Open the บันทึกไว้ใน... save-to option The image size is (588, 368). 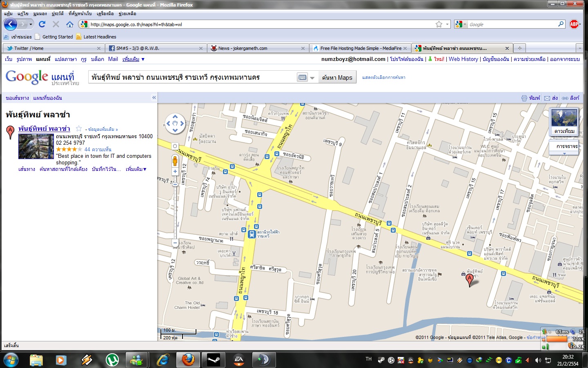coord(106,169)
